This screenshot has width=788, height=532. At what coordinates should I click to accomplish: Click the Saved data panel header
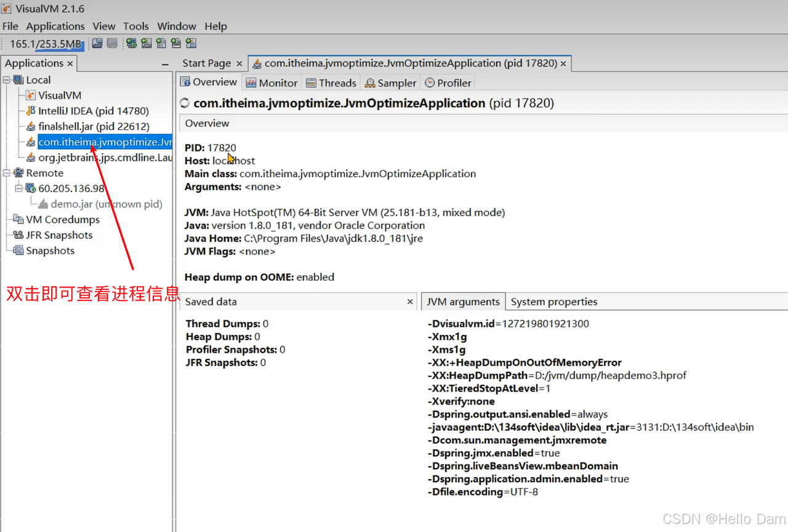[x=299, y=302]
